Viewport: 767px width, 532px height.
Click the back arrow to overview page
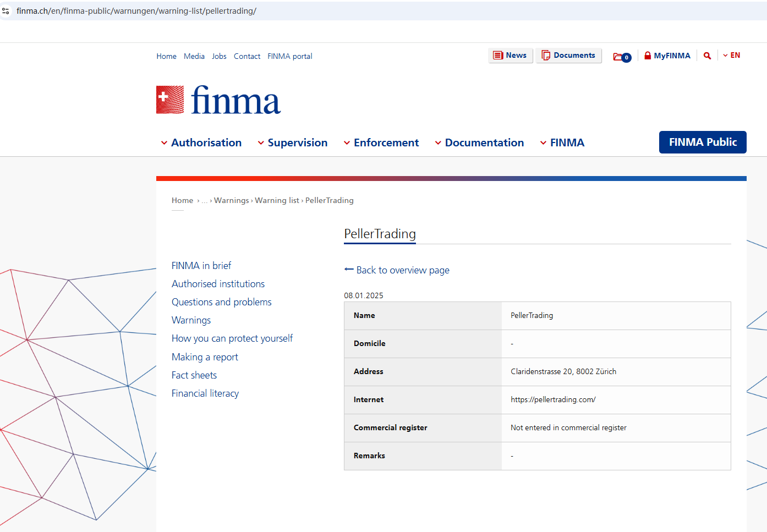click(349, 270)
